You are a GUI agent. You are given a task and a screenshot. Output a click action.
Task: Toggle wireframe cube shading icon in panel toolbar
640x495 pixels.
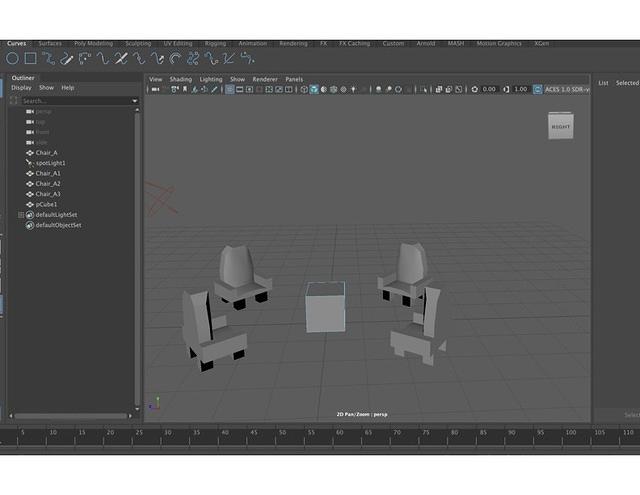[302, 89]
